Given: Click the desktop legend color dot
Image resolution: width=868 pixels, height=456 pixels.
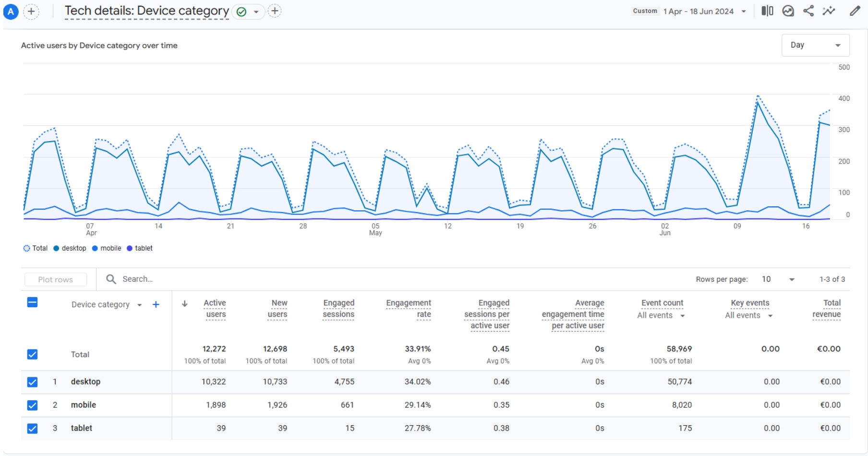Looking at the screenshot, I should pos(56,248).
